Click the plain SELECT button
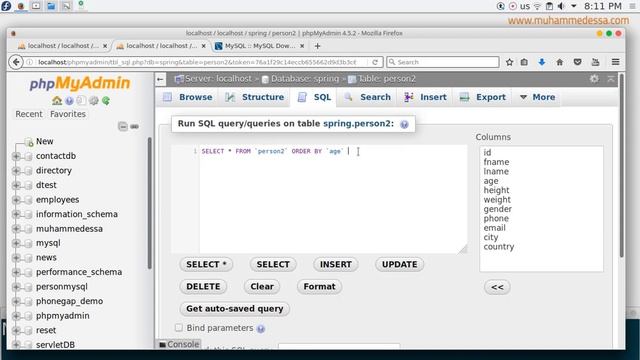 click(x=273, y=264)
